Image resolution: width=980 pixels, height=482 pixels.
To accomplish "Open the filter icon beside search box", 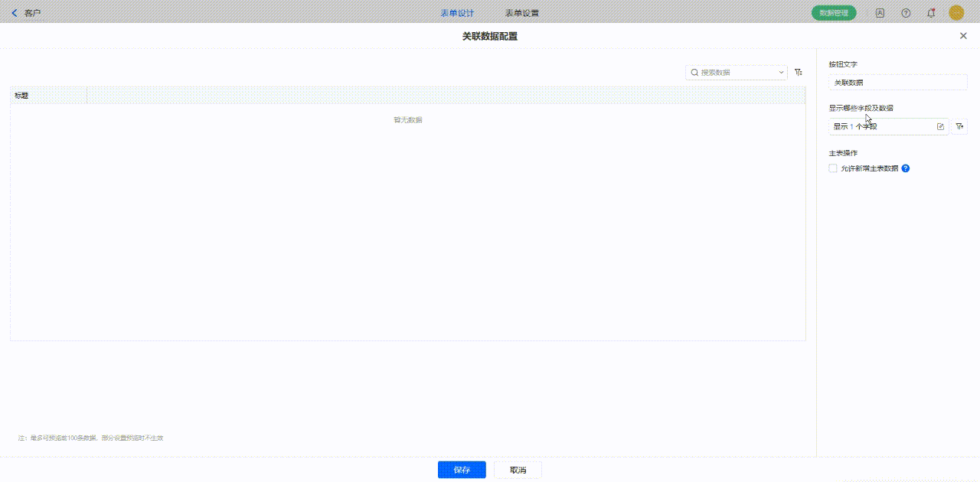I will point(799,72).
